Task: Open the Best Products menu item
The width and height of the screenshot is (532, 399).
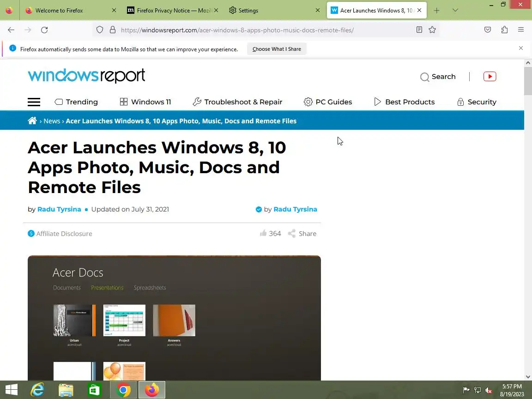Action: [404, 102]
